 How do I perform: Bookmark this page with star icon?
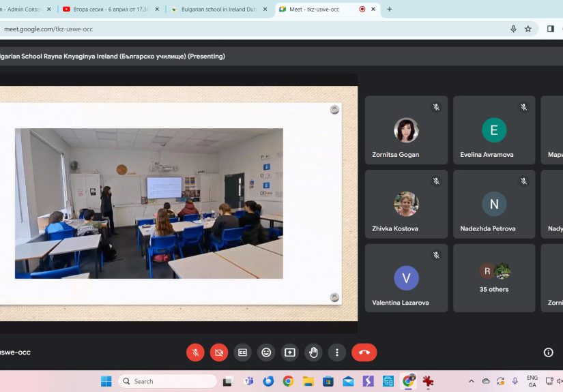528,29
